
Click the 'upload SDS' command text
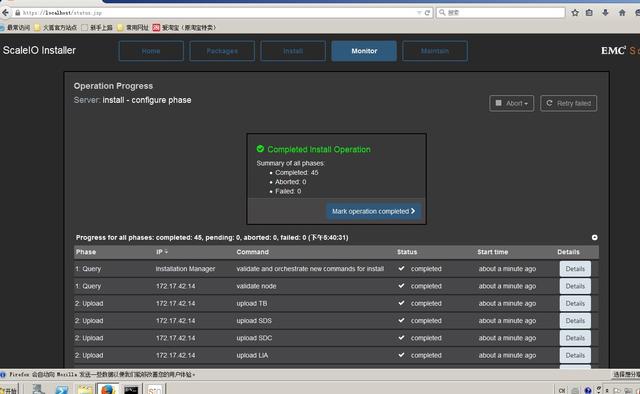pos(254,321)
